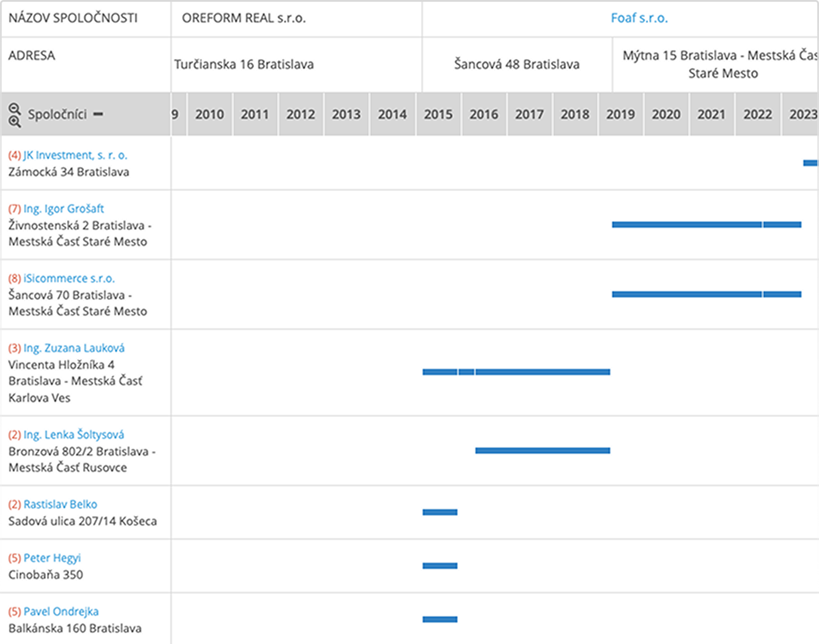Open the Foaf s.r.o. company link
819x644 pixels.
pos(639,18)
